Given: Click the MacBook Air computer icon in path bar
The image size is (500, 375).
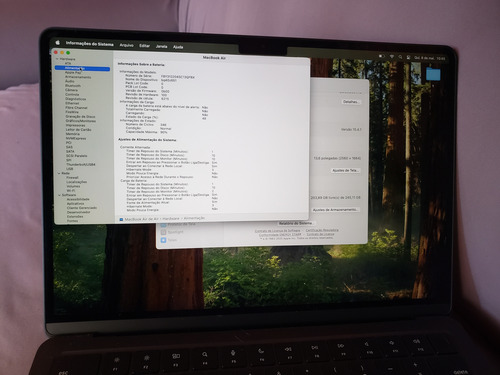Looking at the screenshot, I should tap(121, 219).
